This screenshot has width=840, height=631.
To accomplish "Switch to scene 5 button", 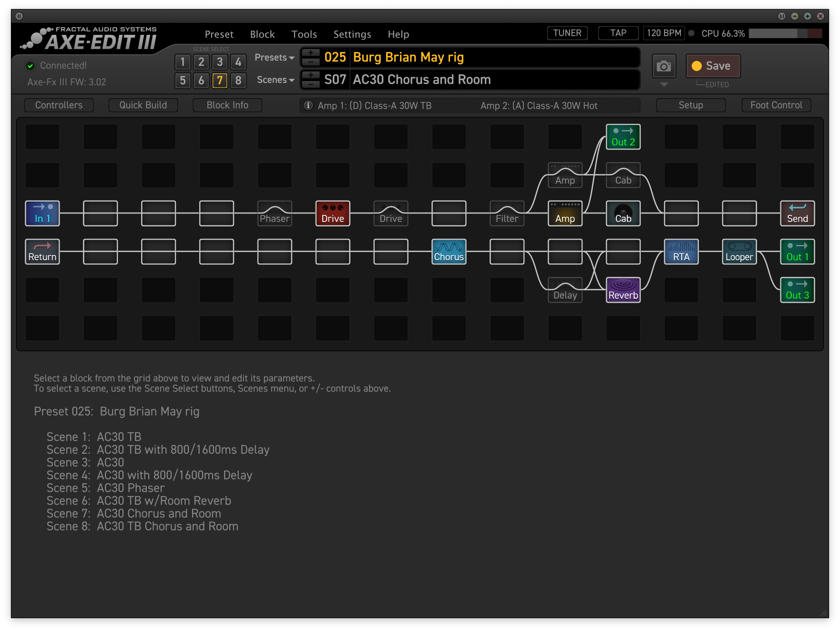I will (x=183, y=80).
